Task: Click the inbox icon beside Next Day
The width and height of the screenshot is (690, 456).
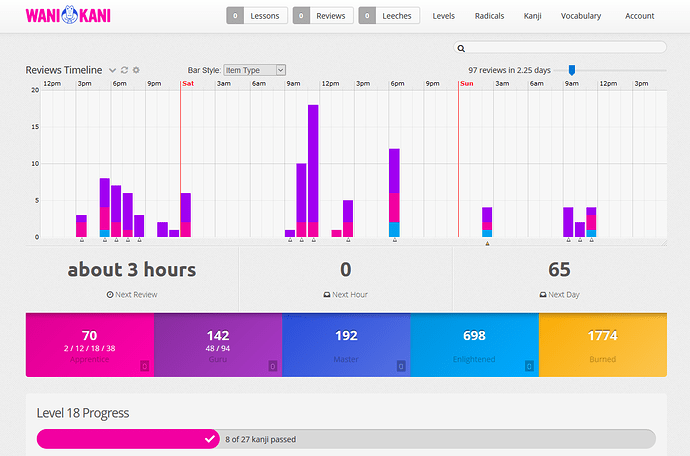Action: point(543,294)
